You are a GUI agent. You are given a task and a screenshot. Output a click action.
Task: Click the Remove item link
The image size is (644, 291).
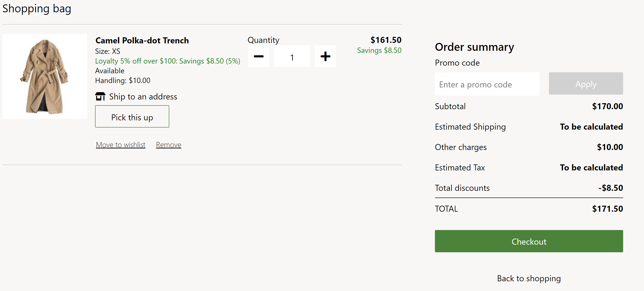pyautogui.click(x=168, y=144)
